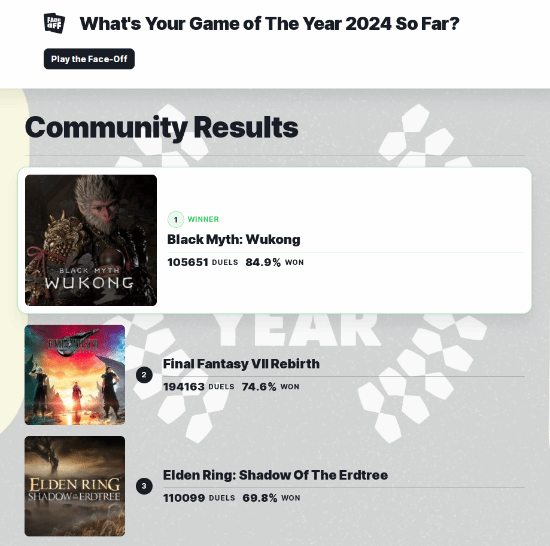The width and height of the screenshot is (550, 546).
Task: Click the rank 1 winner badge
Action: [x=176, y=220]
